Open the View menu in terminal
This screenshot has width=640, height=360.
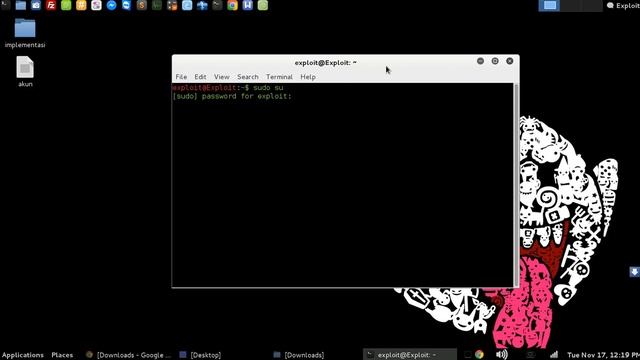[222, 77]
